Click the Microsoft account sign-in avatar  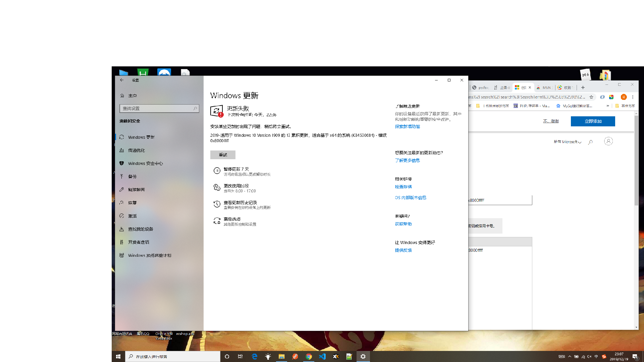click(608, 141)
